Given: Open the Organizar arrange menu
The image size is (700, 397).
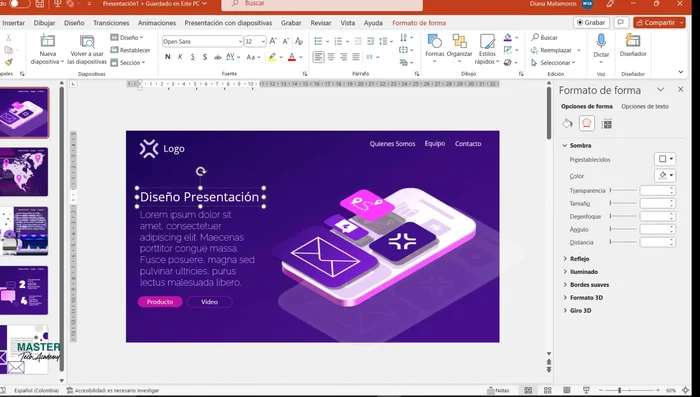Looking at the screenshot, I should pyautogui.click(x=459, y=48).
